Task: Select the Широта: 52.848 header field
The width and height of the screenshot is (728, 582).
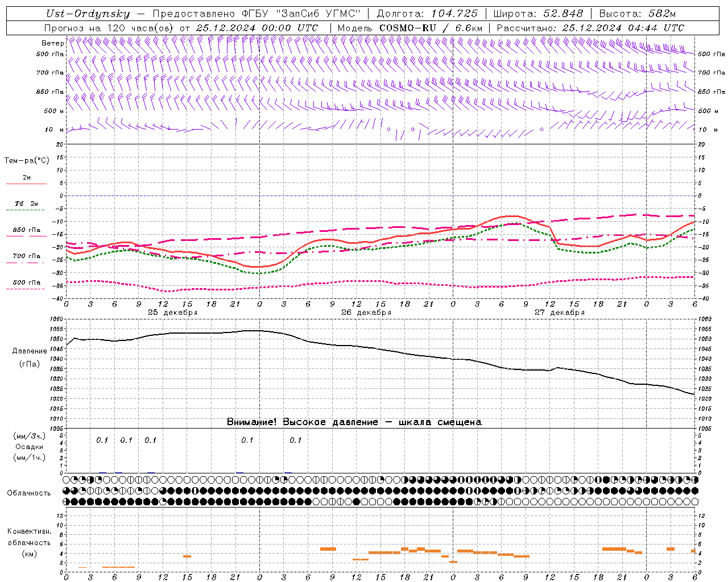Action: pyautogui.click(x=538, y=14)
